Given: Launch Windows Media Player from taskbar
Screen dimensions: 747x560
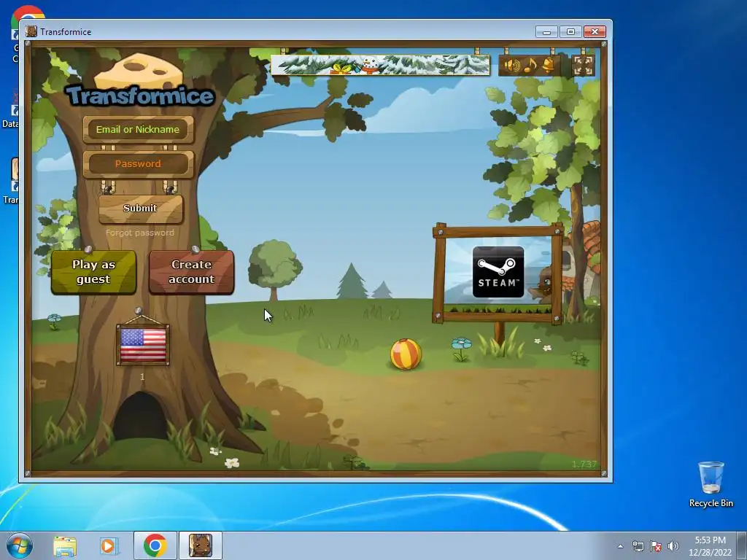Looking at the screenshot, I should tap(109, 546).
